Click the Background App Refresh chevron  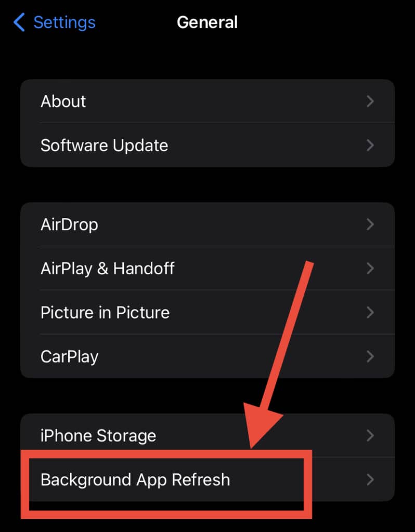point(370,480)
